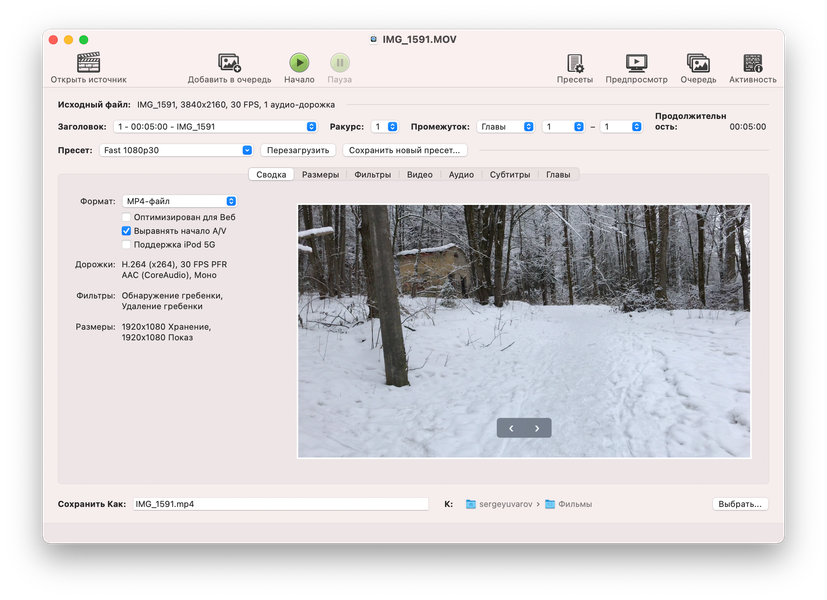Click the Сохранить Как filename field
The image size is (827, 600).
point(280,504)
